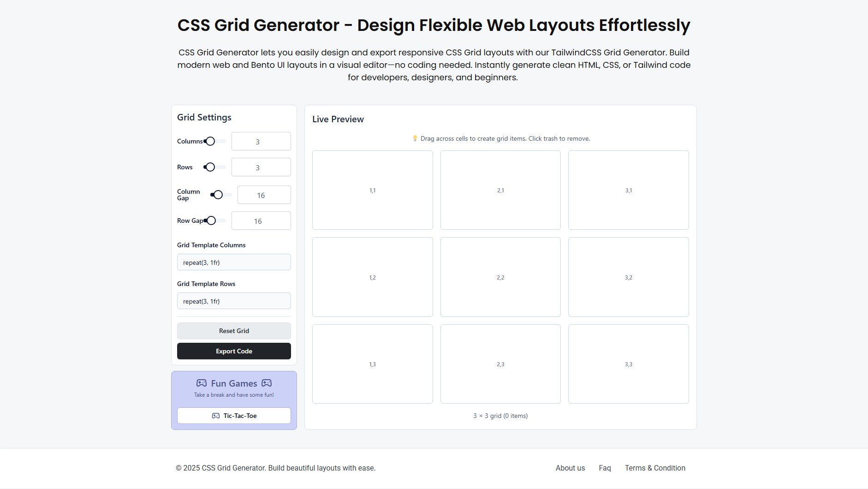
Task: Select grid cell 1,1
Action: point(373,190)
